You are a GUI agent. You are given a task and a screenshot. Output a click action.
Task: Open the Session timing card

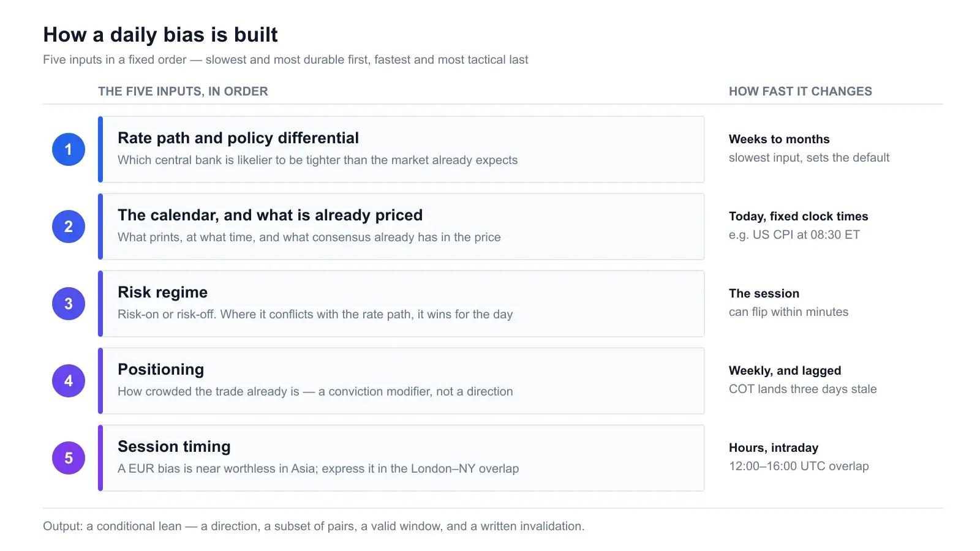(x=401, y=458)
